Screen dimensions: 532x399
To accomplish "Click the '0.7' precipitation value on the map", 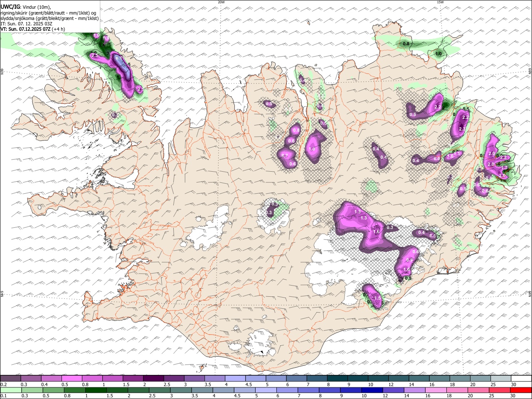I will [x=285, y=156].
